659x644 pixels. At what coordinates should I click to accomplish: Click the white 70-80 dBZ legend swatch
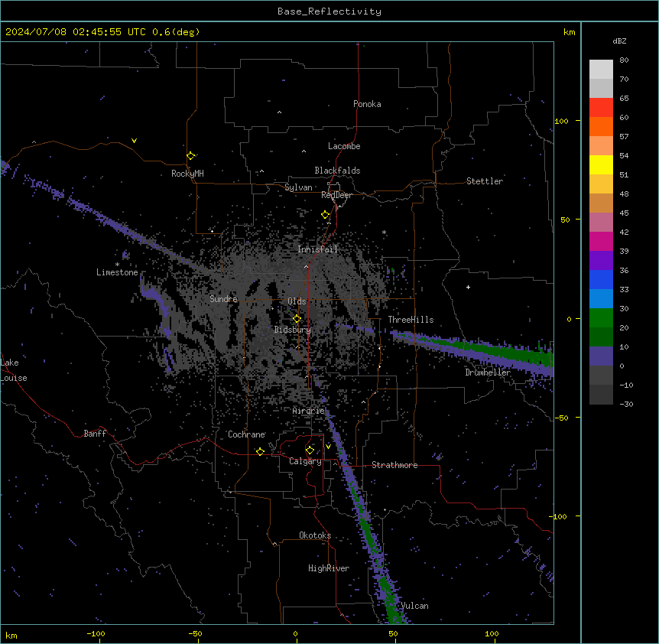tap(601, 70)
